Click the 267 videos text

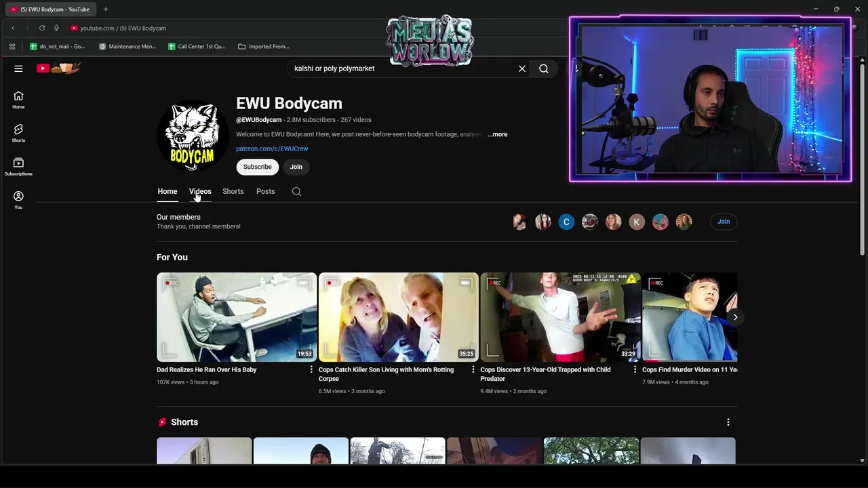coord(356,120)
